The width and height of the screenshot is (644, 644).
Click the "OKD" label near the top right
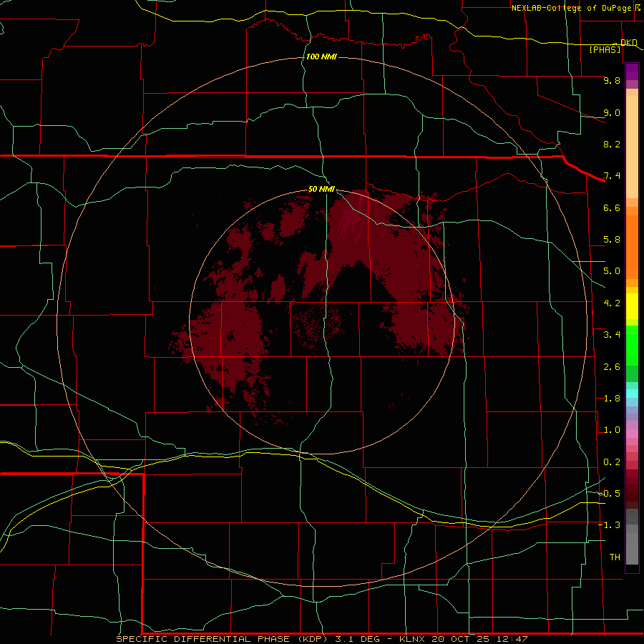point(629,42)
